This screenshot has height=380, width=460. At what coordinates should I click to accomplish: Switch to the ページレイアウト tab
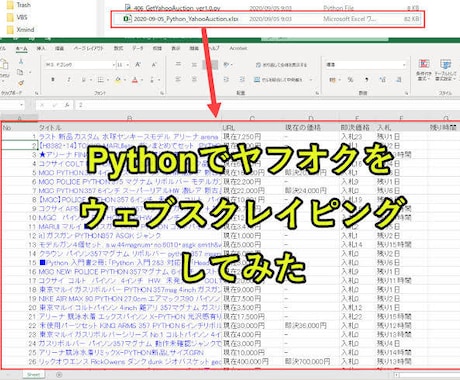click(x=88, y=49)
